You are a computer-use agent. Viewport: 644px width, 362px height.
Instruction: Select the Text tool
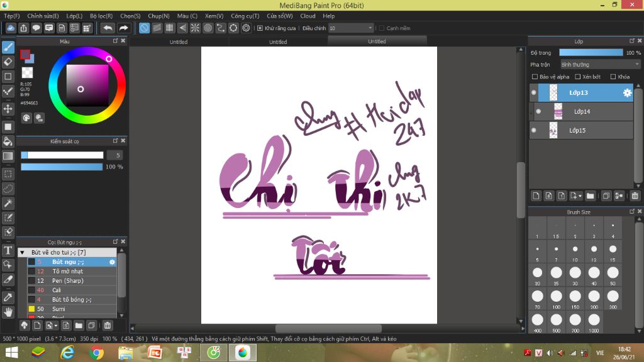tap(8, 250)
